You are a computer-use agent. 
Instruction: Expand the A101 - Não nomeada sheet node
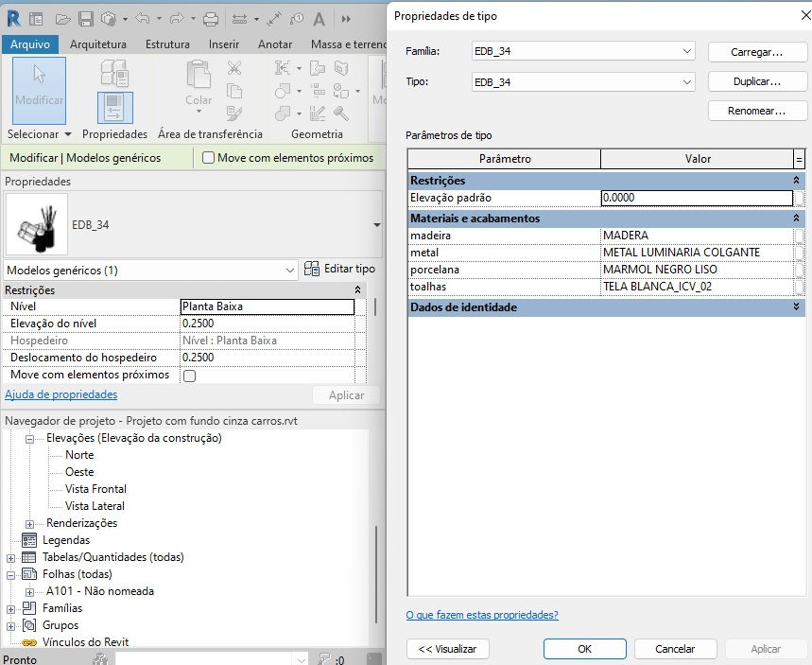coord(30,592)
